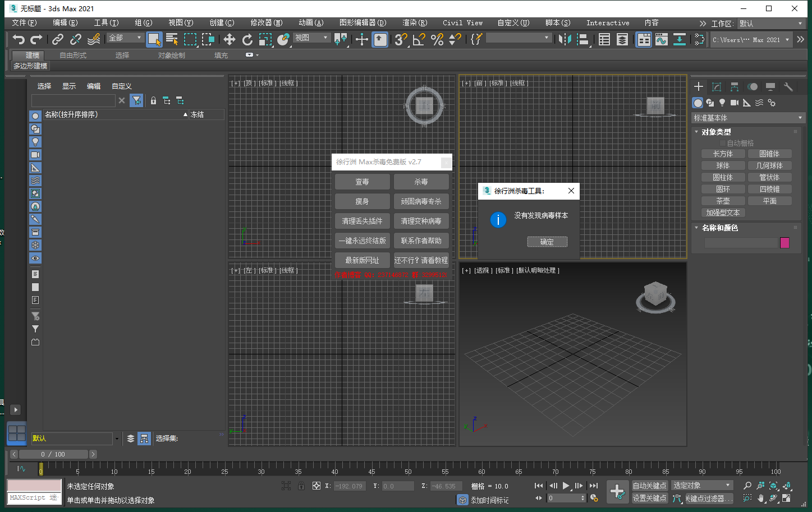Click the Scene Explorer search field
This screenshot has width=812, height=512.
[73, 100]
